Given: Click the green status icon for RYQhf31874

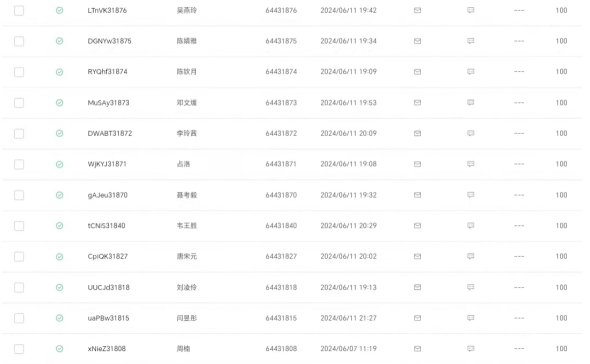Looking at the screenshot, I should pyautogui.click(x=59, y=72).
